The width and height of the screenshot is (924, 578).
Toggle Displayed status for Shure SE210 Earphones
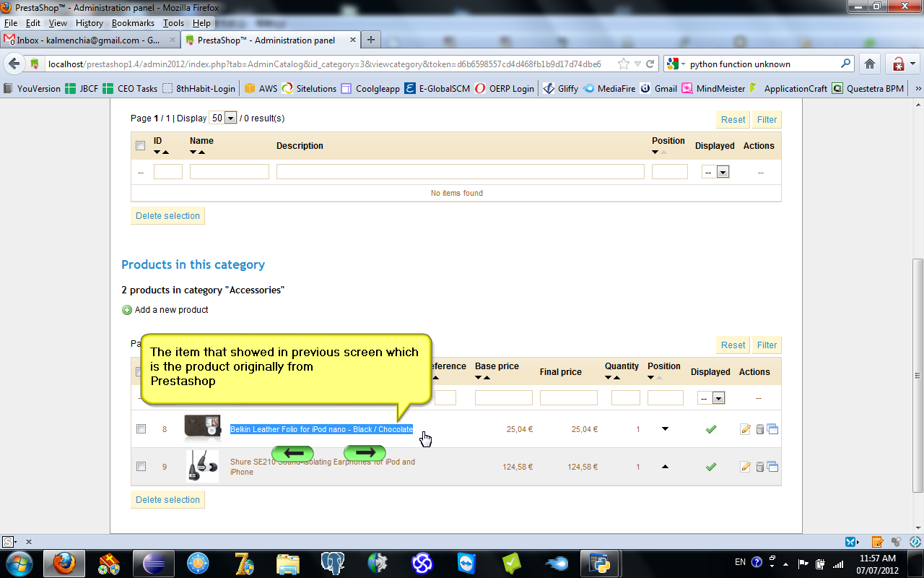711,467
